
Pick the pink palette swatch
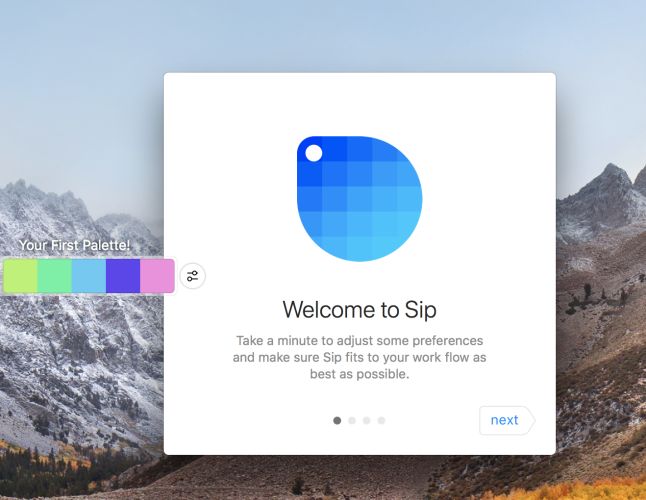click(157, 276)
